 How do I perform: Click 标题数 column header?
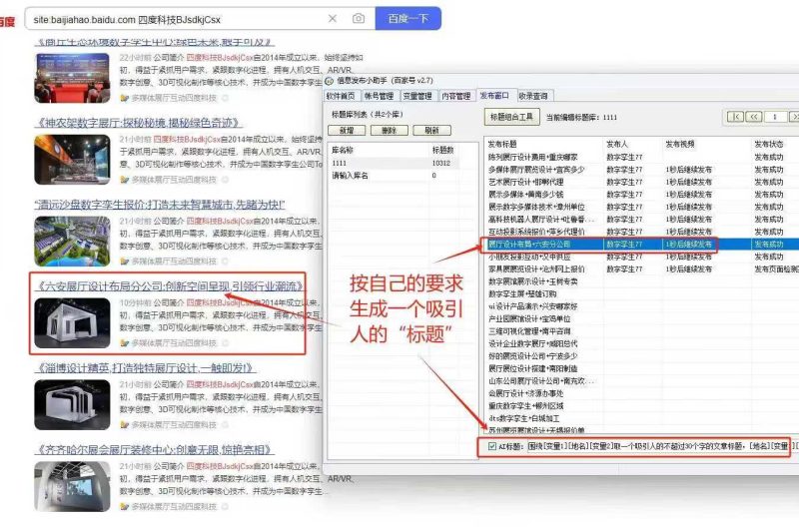pos(443,150)
